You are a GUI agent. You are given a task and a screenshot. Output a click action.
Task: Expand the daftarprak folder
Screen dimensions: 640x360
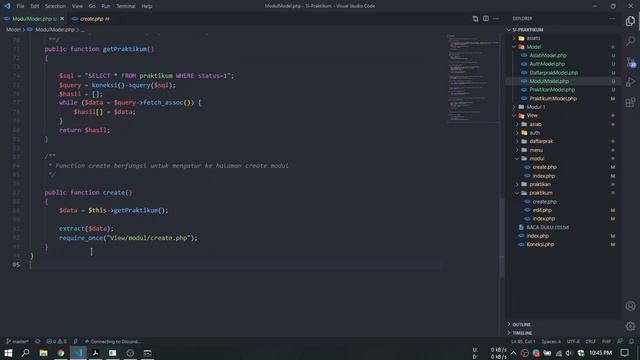coord(541,141)
